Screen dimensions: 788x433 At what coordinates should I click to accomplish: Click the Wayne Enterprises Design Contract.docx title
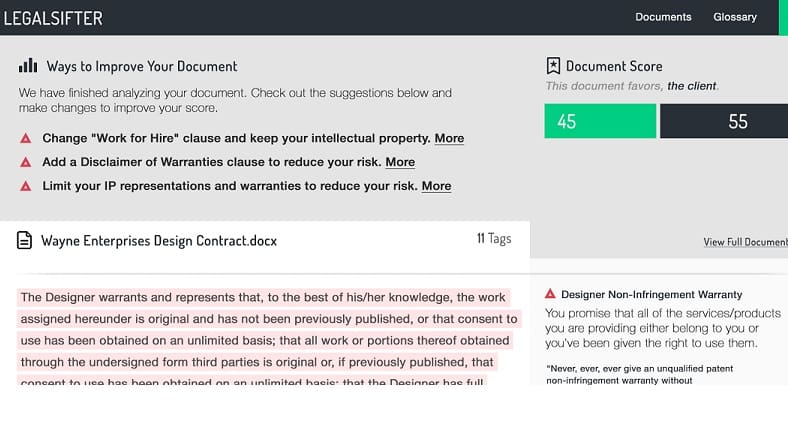click(x=159, y=241)
